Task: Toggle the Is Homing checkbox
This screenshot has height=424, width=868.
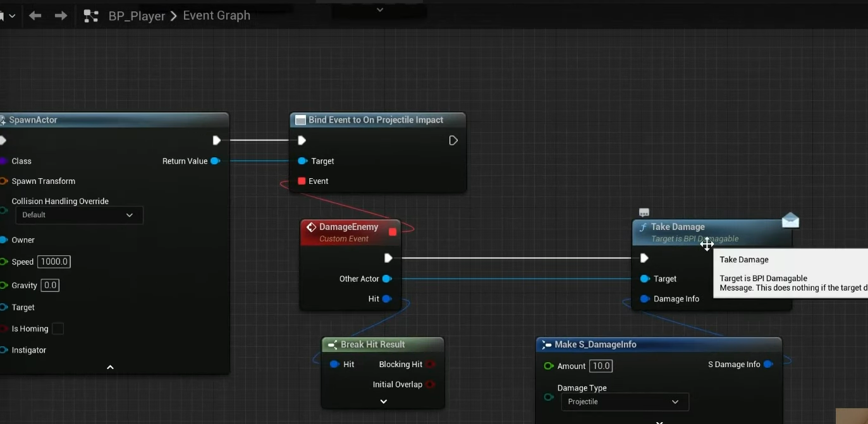Action: pos(58,329)
